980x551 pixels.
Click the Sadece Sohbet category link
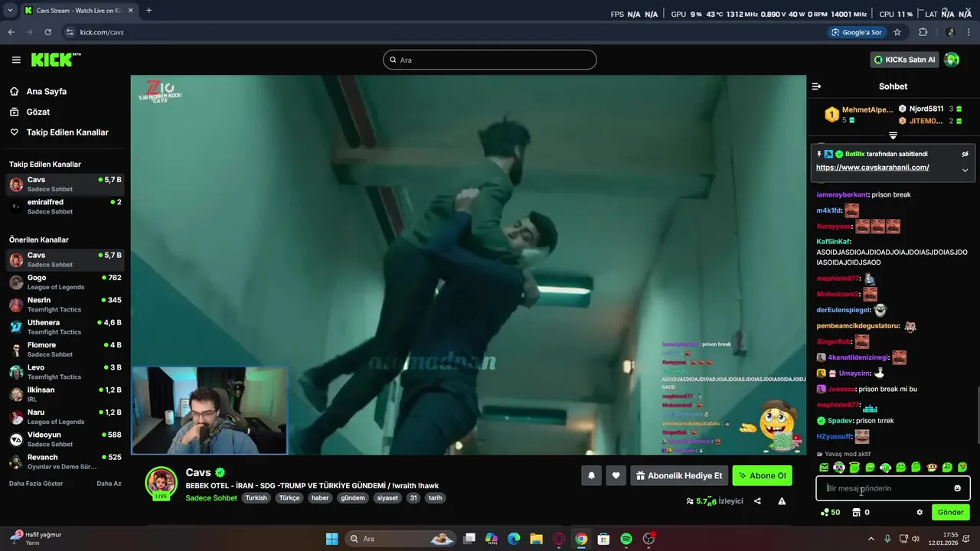(211, 497)
